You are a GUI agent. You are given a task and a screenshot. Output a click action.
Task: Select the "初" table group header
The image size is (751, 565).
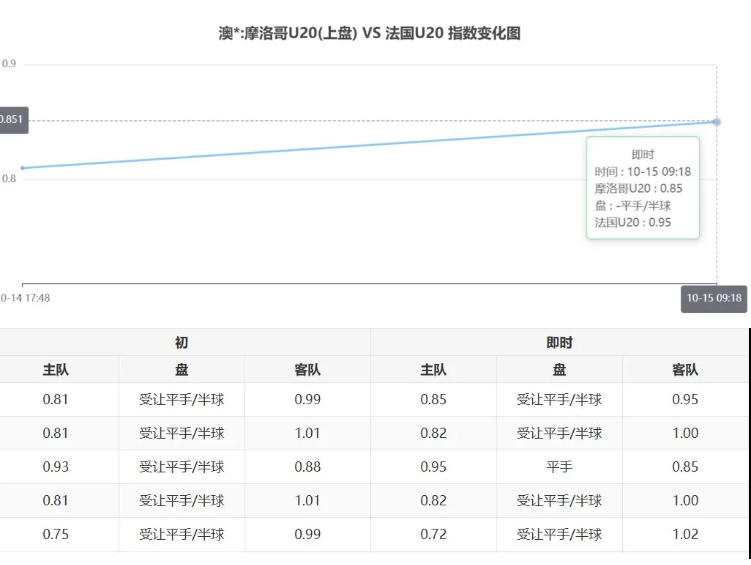[x=181, y=343]
